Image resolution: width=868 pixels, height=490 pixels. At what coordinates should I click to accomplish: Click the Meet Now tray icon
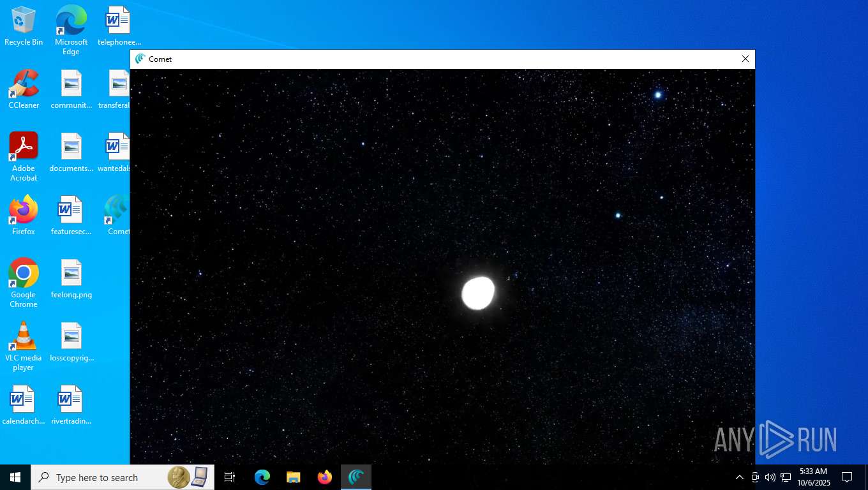(755, 477)
